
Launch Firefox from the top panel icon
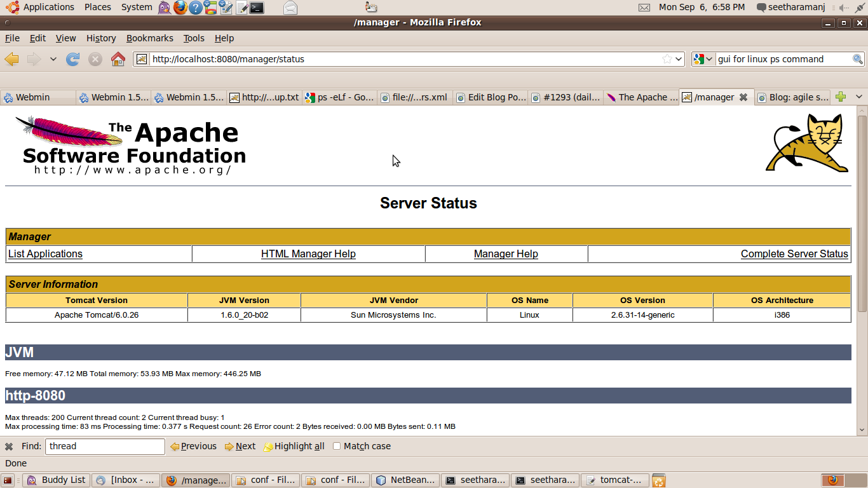point(180,8)
